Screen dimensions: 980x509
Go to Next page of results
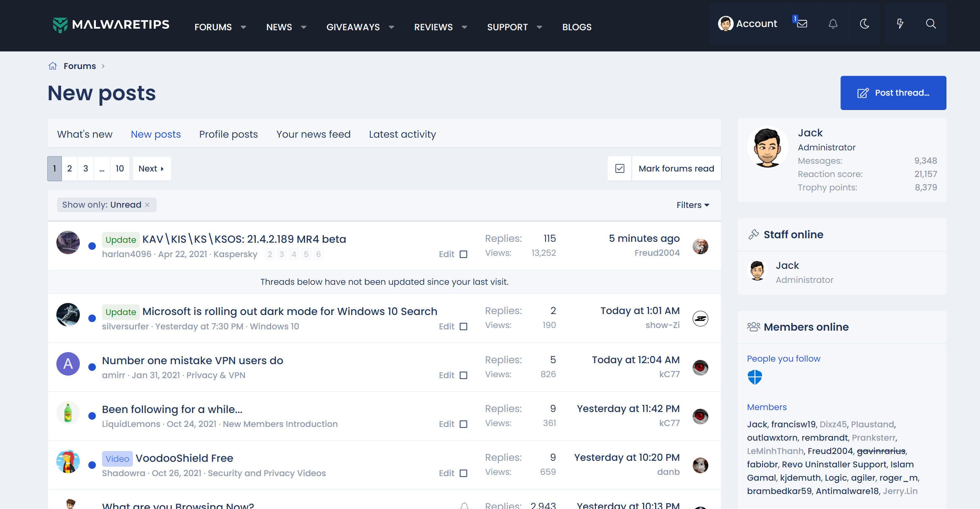pos(151,168)
